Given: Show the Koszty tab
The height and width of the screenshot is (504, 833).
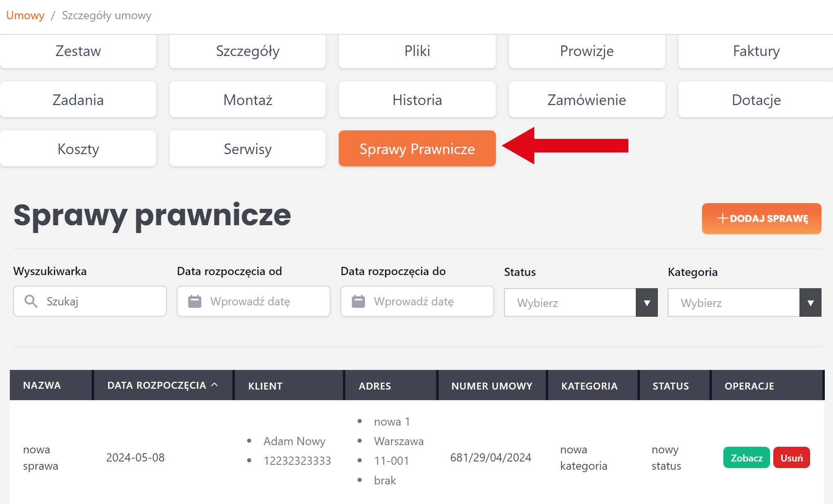Looking at the screenshot, I should [78, 149].
